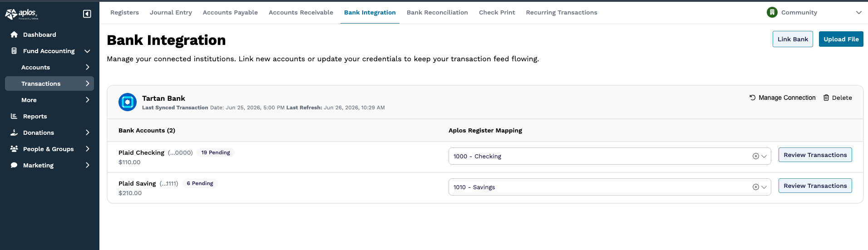Open the Accounts Receivable tab
Viewport: 868px width, 250px height.
tap(301, 12)
